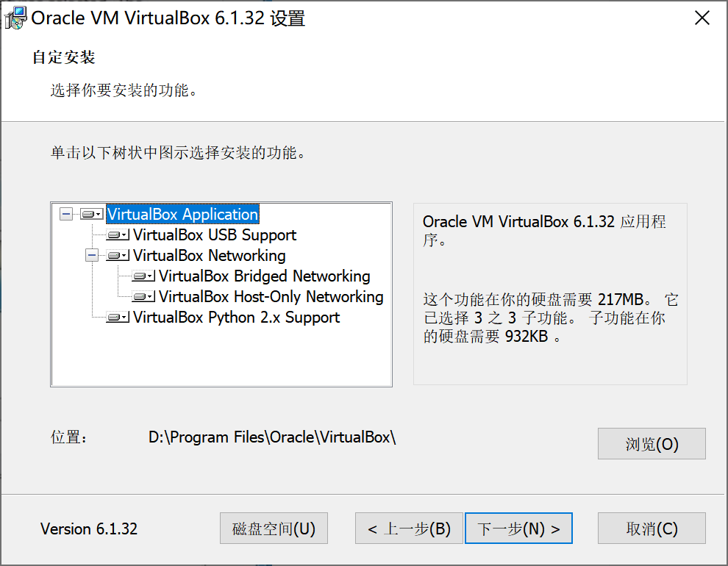728x566 pixels.
Task: Click the VirtualBox USB Support drive icon
Action: (x=118, y=234)
